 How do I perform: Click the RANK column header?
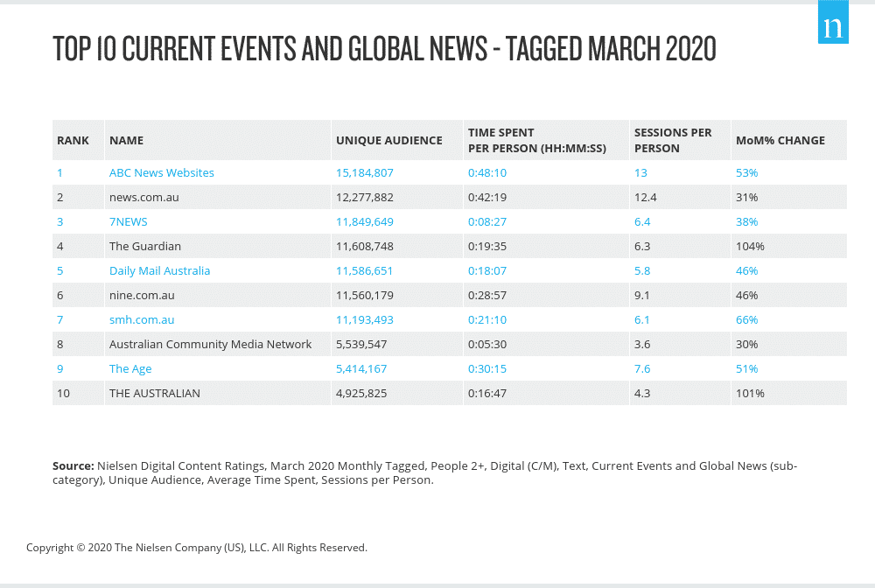tap(73, 140)
